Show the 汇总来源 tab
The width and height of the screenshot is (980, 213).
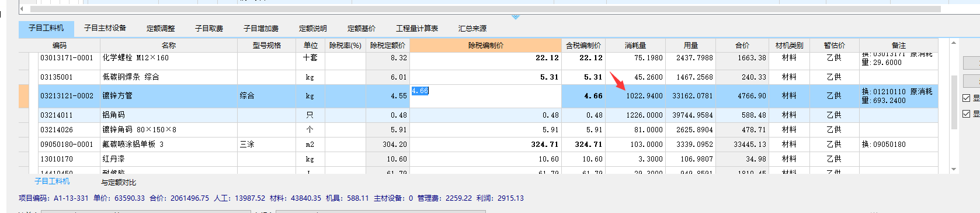[x=472, y=28]
